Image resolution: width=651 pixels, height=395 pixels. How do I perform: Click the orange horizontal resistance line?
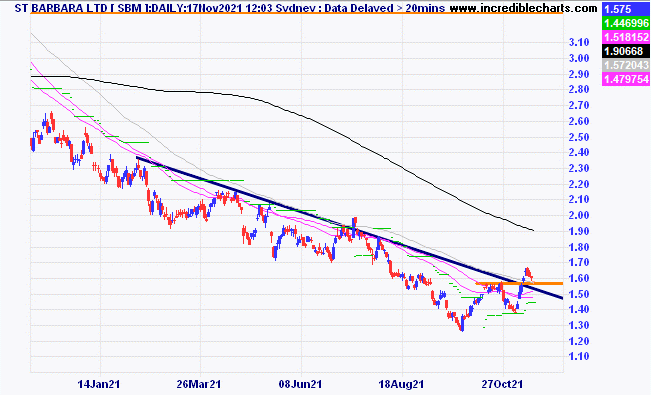point(519,283)
